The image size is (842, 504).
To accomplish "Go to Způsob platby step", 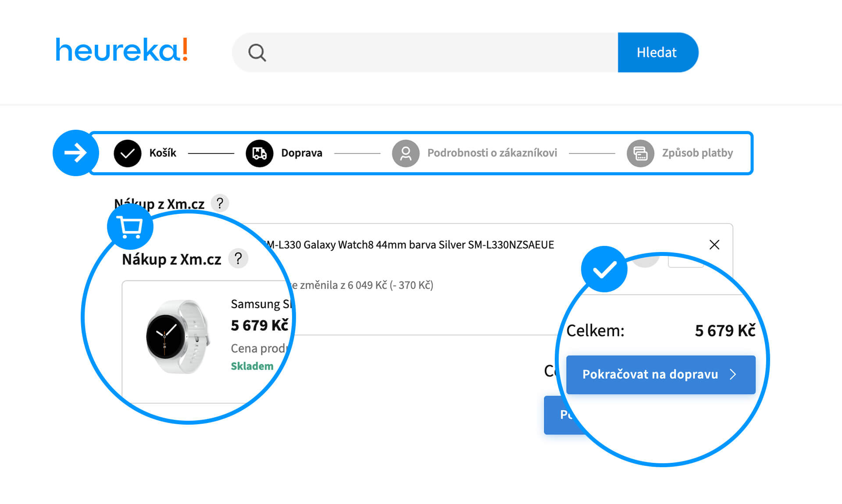I will [x=697, y=153].
